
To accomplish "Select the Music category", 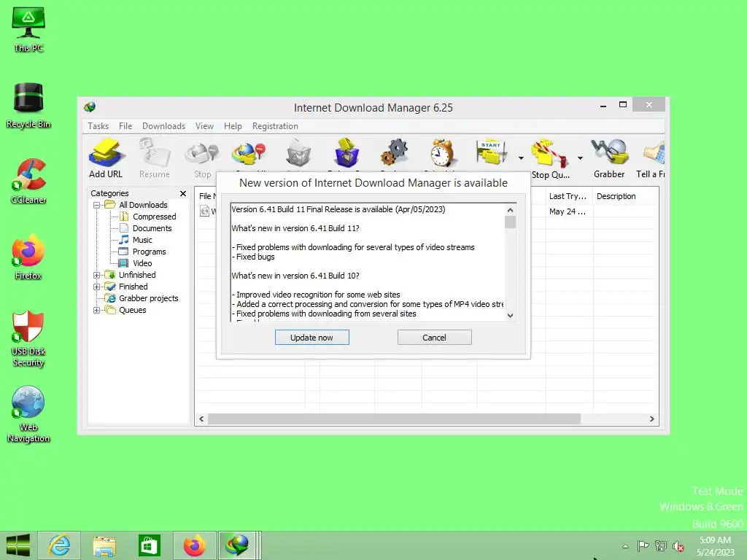I will [142, 240].
